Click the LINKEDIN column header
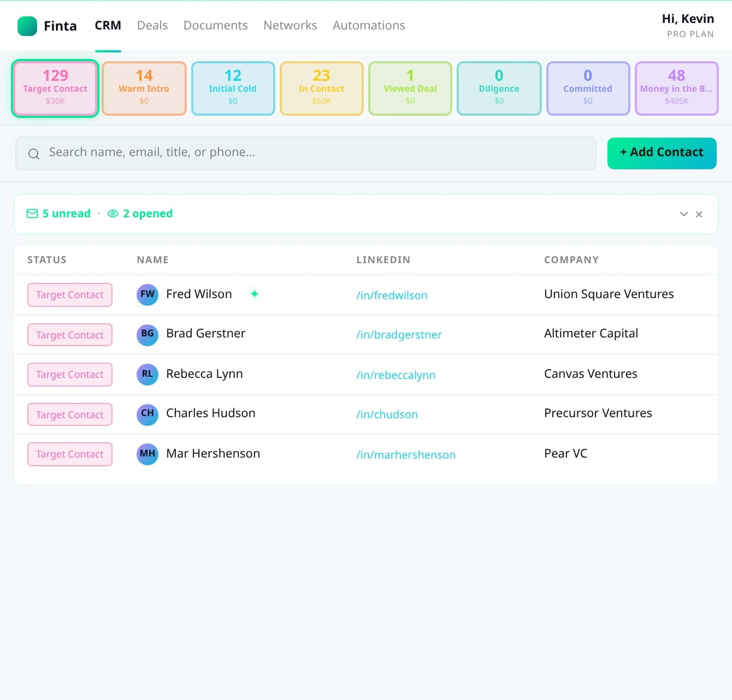 (383, 260)
